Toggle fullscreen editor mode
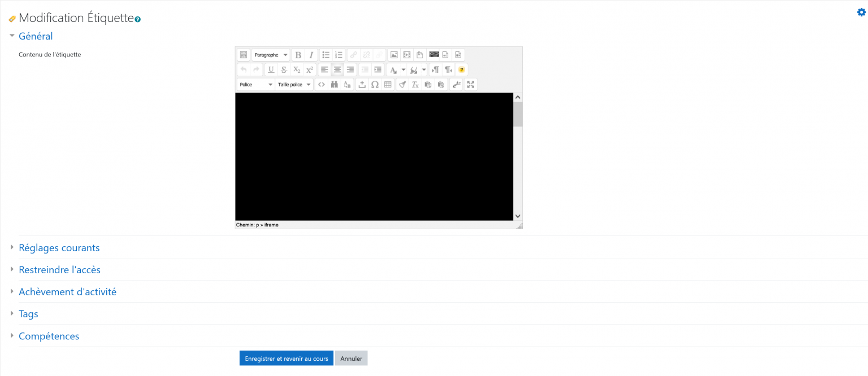Viewport: 868px width, 376px height. point(471,84)
